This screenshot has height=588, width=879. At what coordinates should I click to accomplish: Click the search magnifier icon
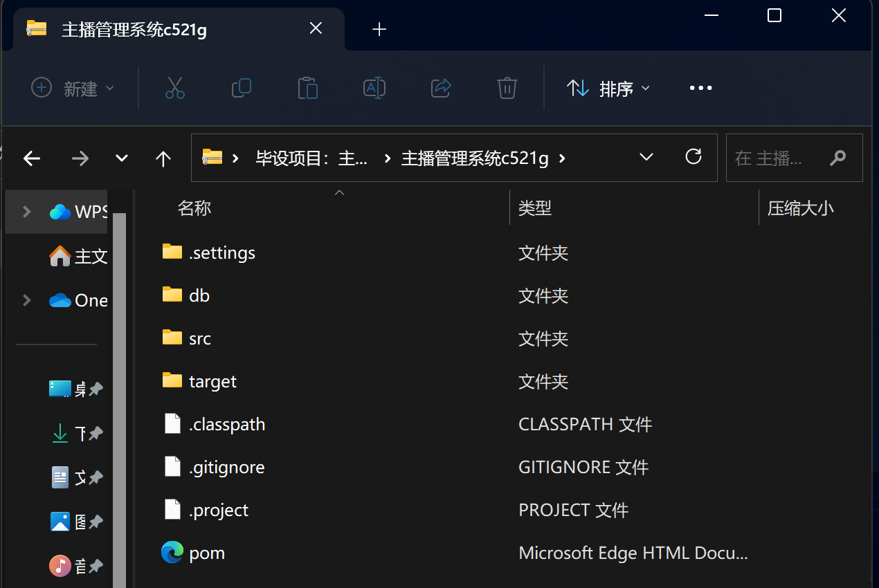pyautogui.click(x=837, y=158)
